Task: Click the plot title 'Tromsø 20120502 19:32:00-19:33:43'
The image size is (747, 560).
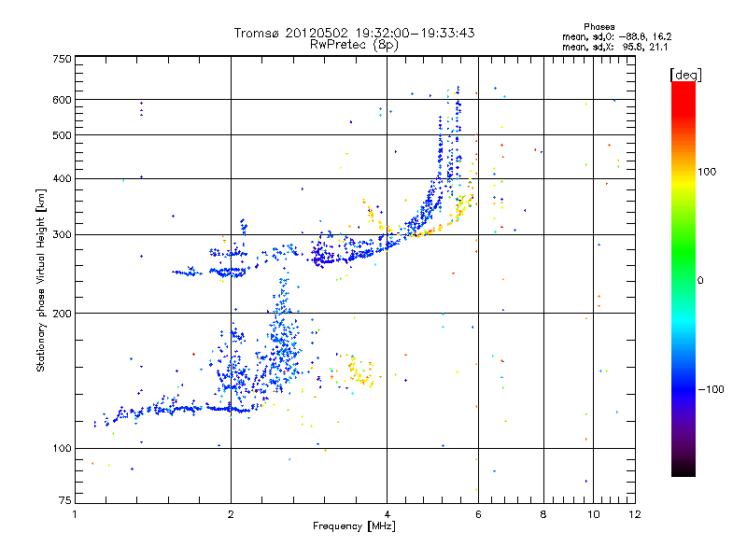Action: (354, 33)
